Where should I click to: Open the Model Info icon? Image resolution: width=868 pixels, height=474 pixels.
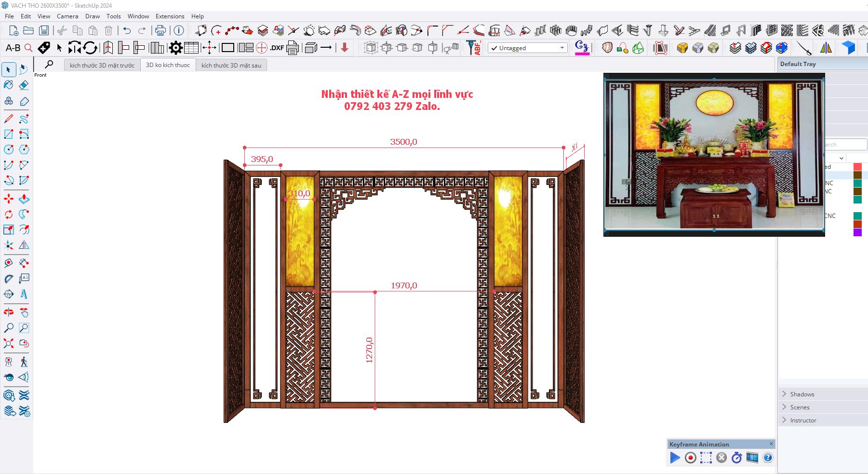coord(179,31)
